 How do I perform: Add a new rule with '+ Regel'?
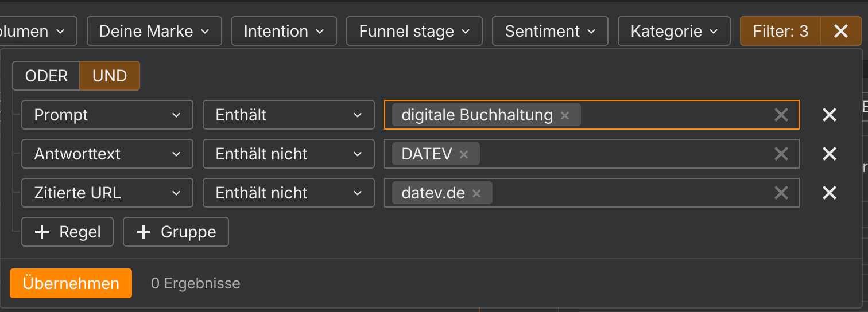(x=68, y=232)
